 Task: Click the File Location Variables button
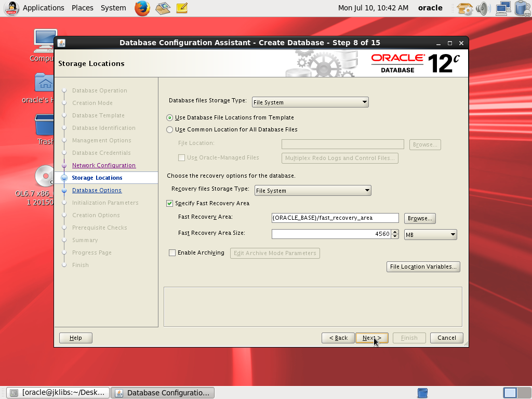[x=423, y=267]
